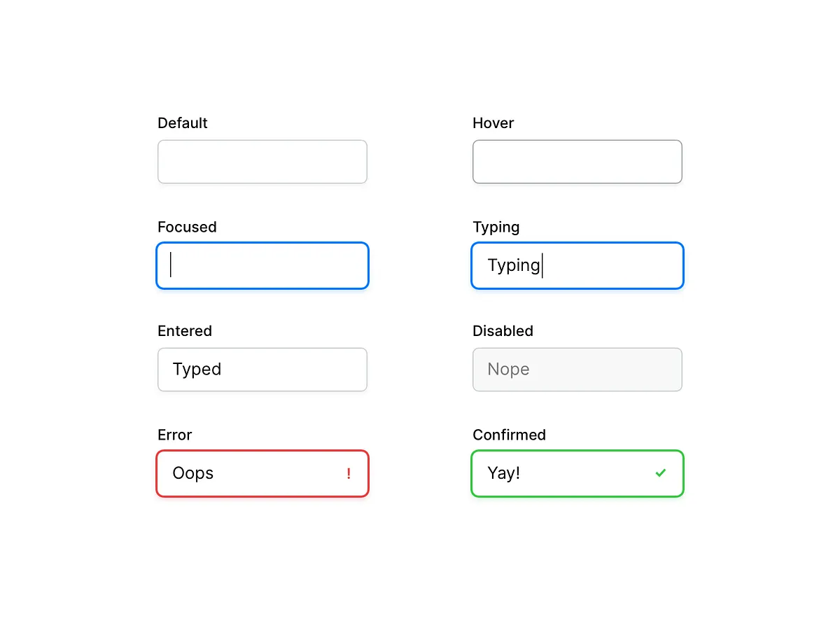Viewport: 840px width, 630px height.
Task: Click the green checkmark confirmation icon
Action: (661, 472)
